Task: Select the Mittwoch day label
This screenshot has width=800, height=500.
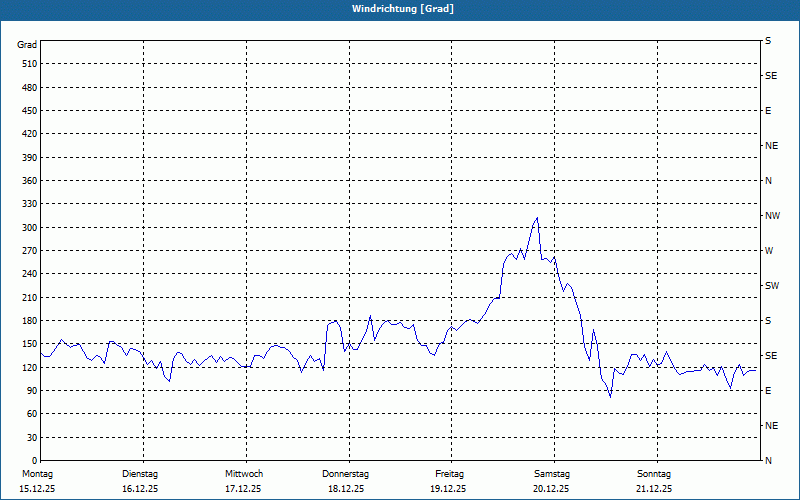Action: coord(243,474)
